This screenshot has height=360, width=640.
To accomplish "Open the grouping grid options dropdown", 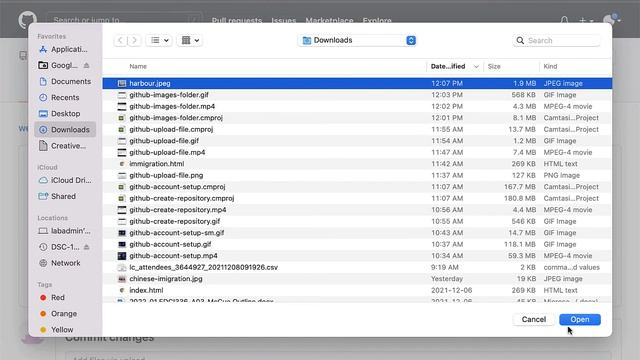I will pos(190,40).
